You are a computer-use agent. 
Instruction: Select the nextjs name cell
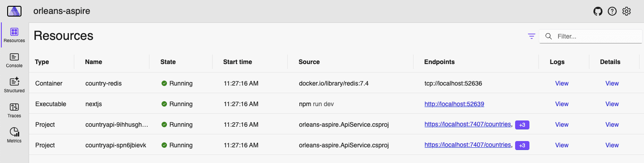[94, 104]
